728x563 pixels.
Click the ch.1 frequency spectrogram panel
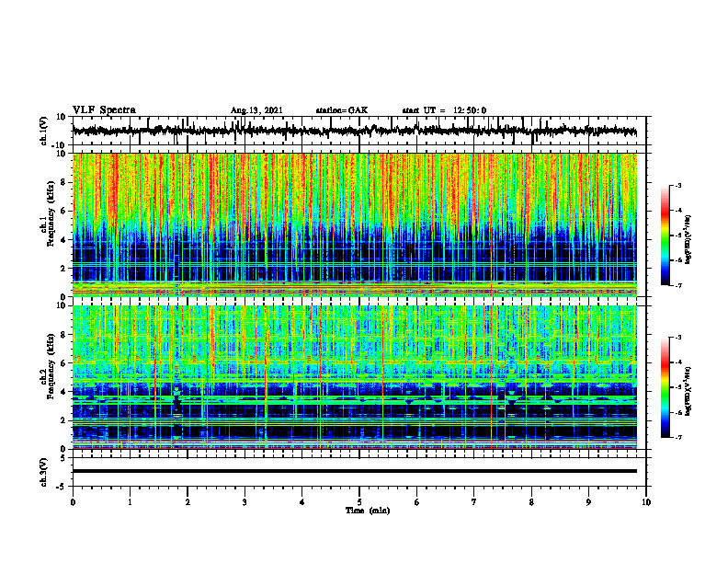(x=354, y=224)
